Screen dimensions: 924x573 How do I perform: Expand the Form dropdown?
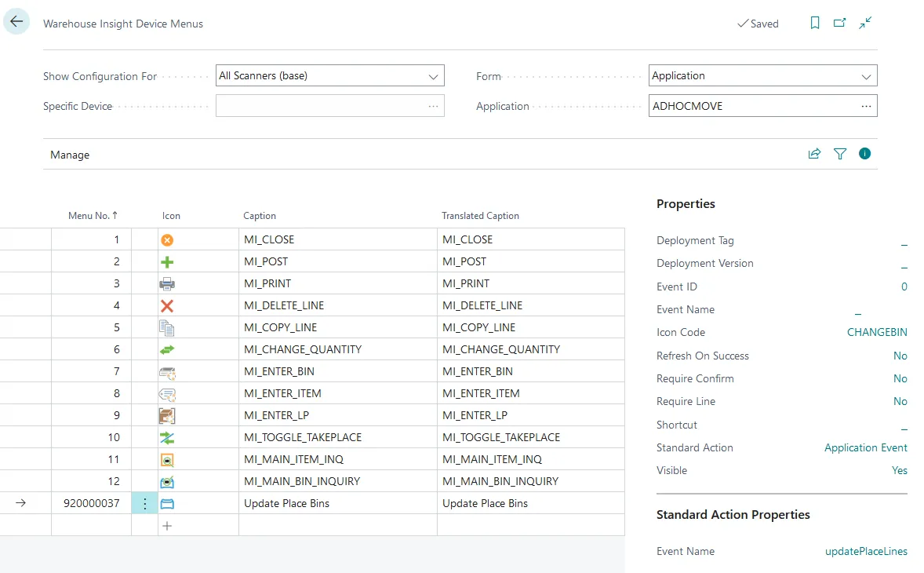coord(866,76)
